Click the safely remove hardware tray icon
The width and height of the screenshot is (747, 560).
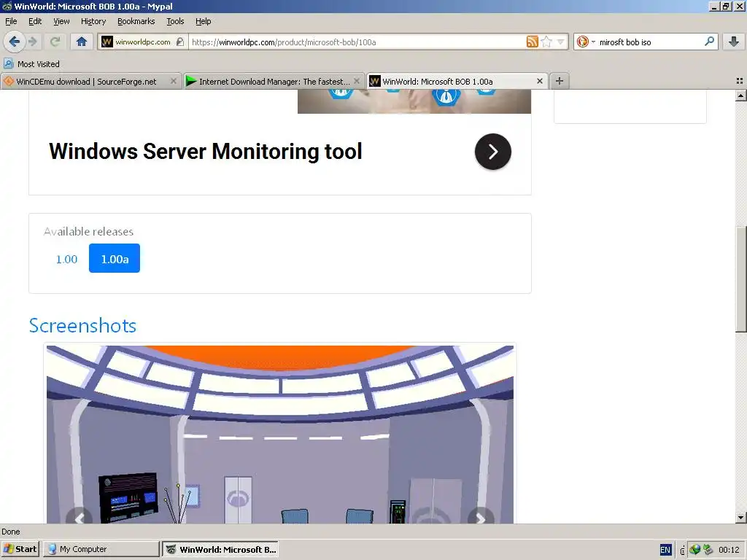click(x=708, y=550)
